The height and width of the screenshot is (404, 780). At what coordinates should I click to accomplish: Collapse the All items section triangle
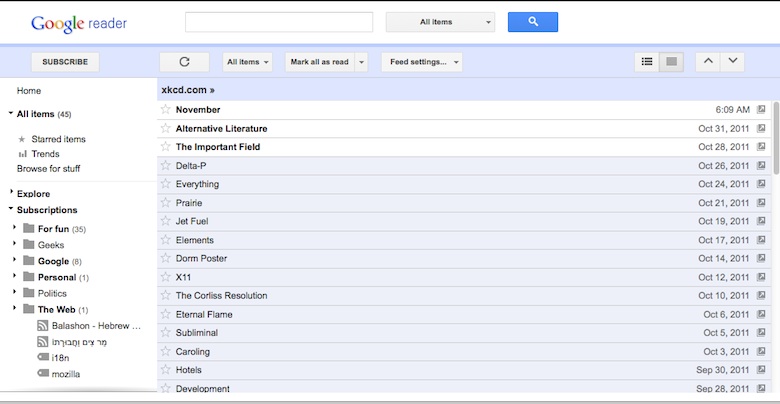(10, 113)
